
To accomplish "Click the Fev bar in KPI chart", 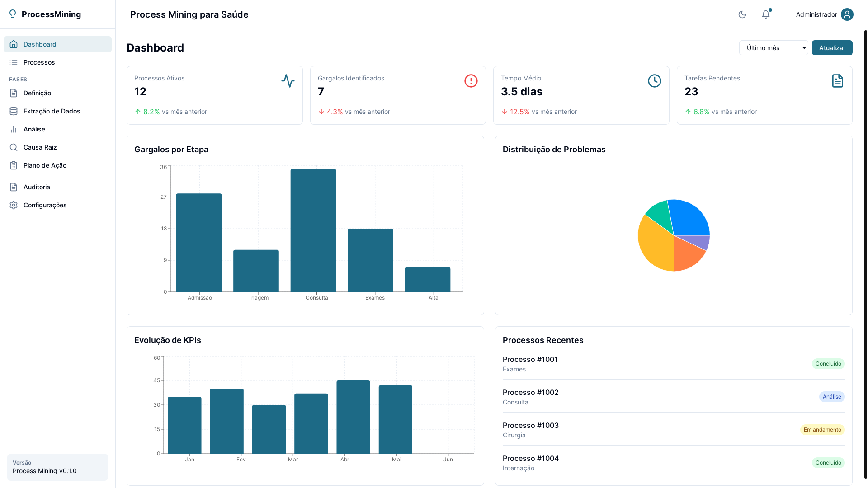I will click(226, 421).
